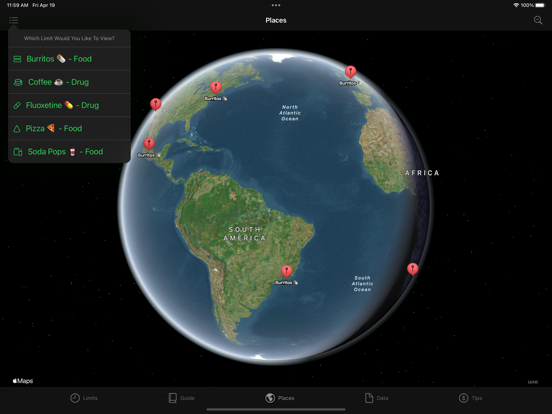Switch to the Guide tab
552x414 pixels.
[x=181, y=398]
